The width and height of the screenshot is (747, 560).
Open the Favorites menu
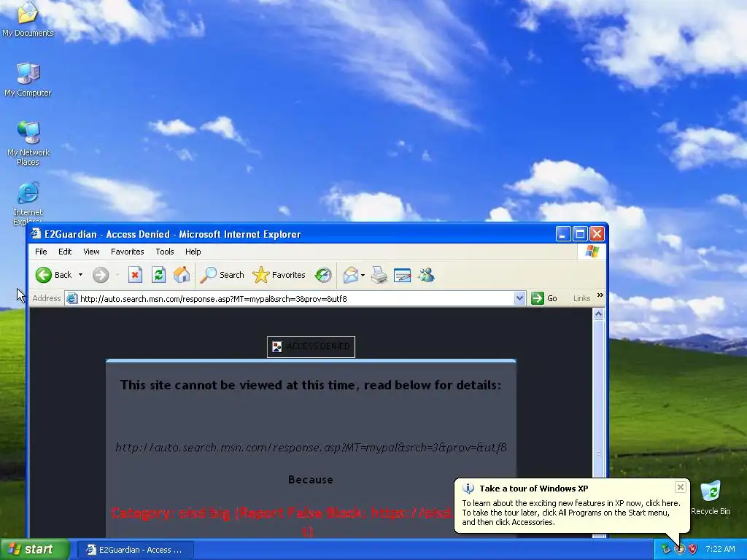pos(127,252)
